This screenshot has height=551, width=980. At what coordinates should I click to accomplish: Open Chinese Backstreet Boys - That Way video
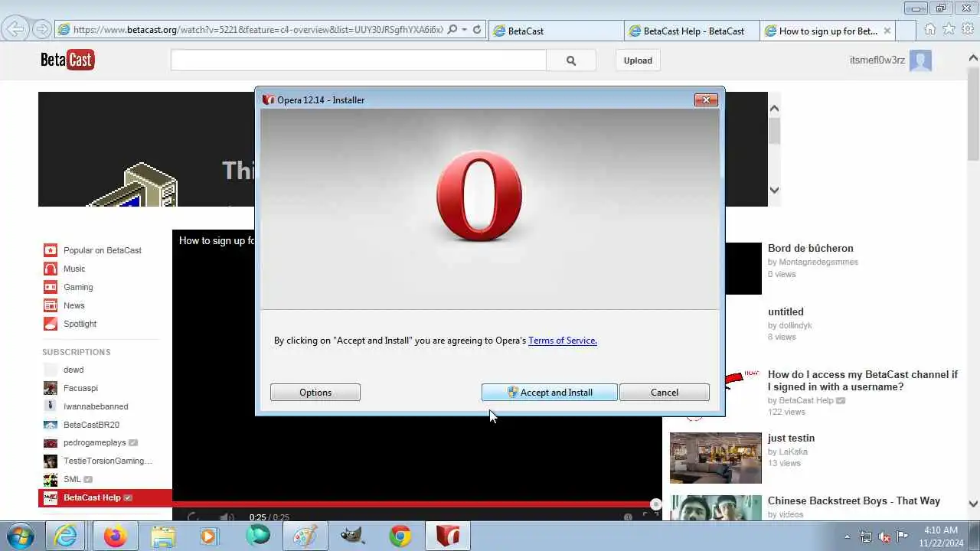click(854, 500)
